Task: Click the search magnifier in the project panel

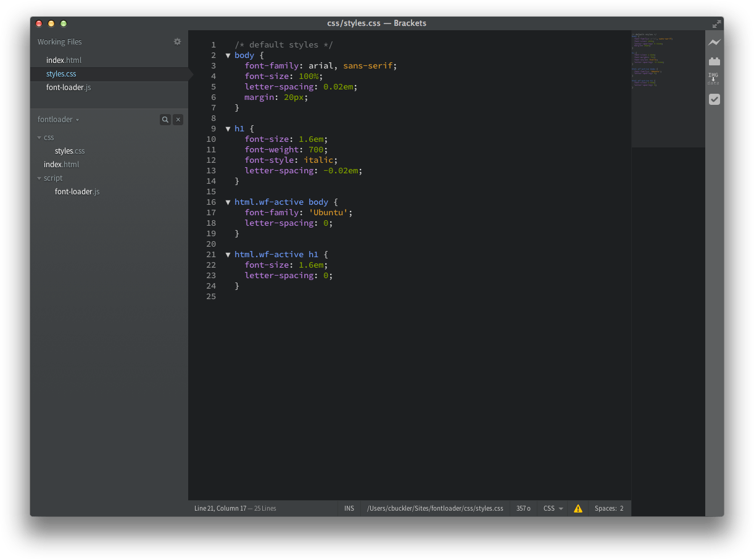Action: pyautogui.click(x=165, y=119)
